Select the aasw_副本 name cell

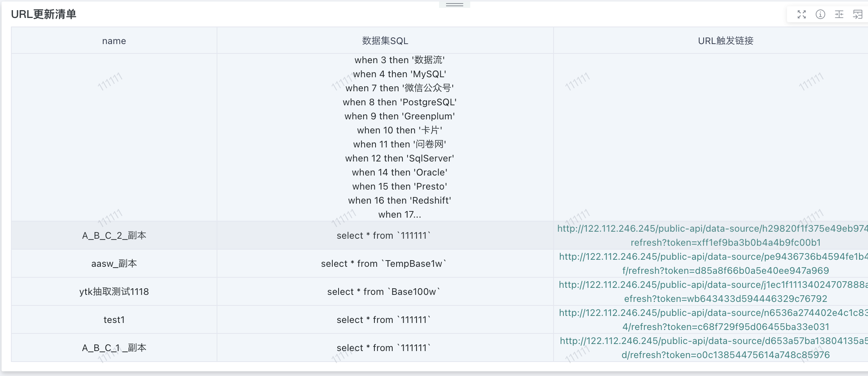pos(114,264)
